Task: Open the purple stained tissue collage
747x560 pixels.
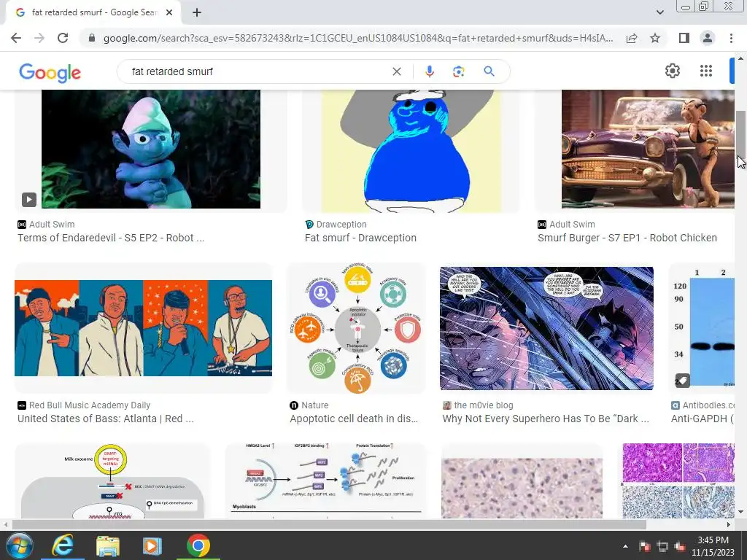Action: 678,481
